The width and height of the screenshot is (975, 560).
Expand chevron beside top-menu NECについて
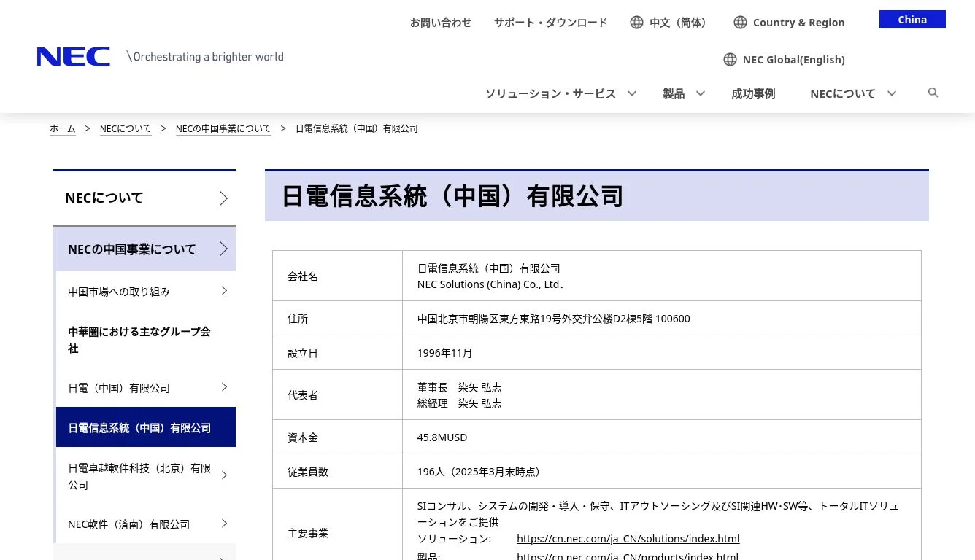891,93
